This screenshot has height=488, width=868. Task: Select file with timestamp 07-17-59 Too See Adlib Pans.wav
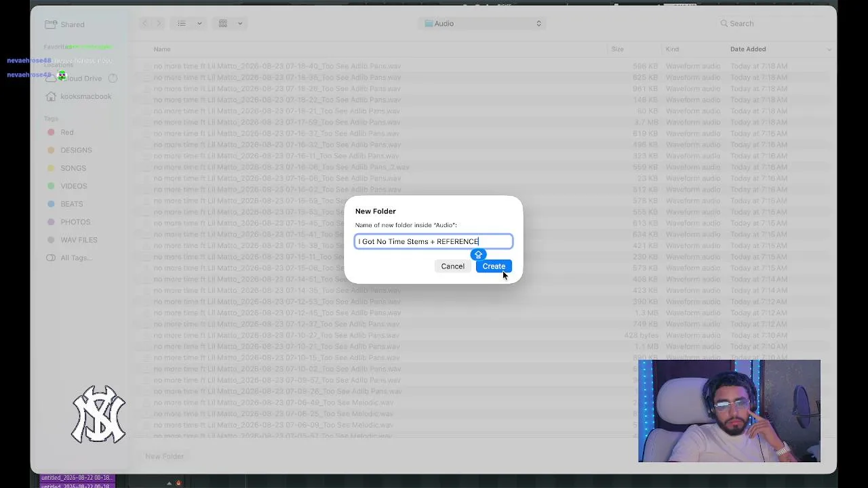coord(277,122)
